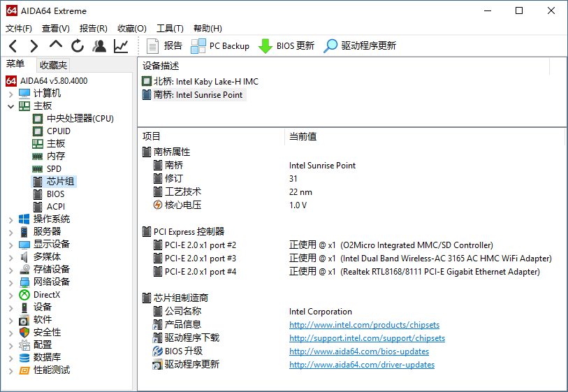The width and height of the screenshot is (568, 392).
Task: Expand the 显示设备 tree node
Action: 11,245
